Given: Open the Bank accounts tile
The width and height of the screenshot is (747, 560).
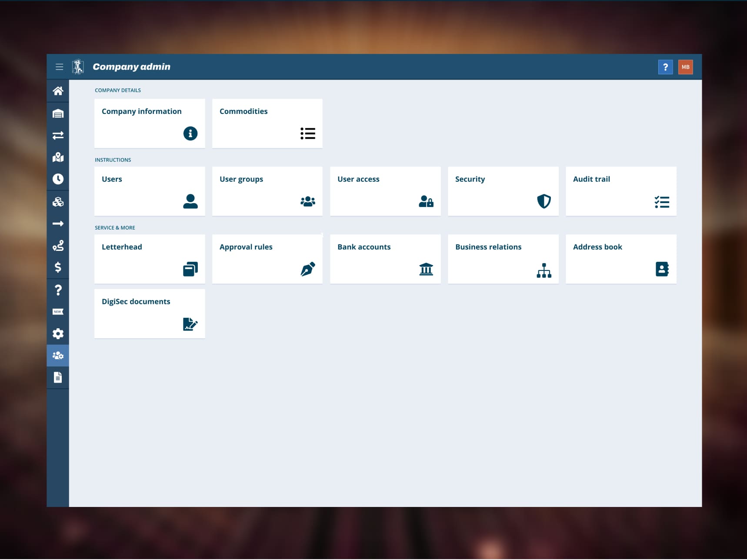Looking at the screenshot, I should tap(385, 259).
